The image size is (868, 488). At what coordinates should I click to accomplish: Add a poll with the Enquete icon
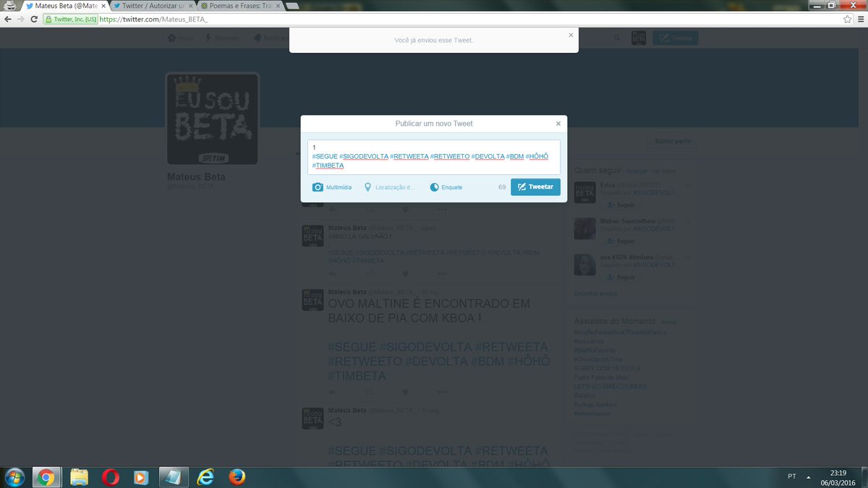click(x=434, y=187)
